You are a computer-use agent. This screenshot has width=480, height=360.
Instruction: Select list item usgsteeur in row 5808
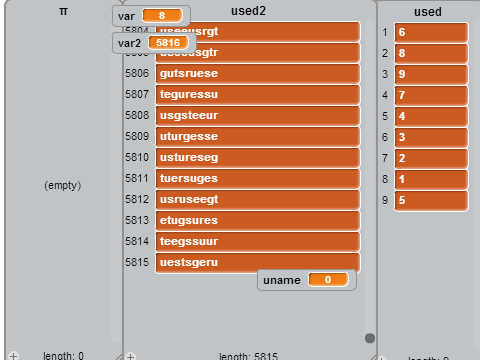click(257, 116)
